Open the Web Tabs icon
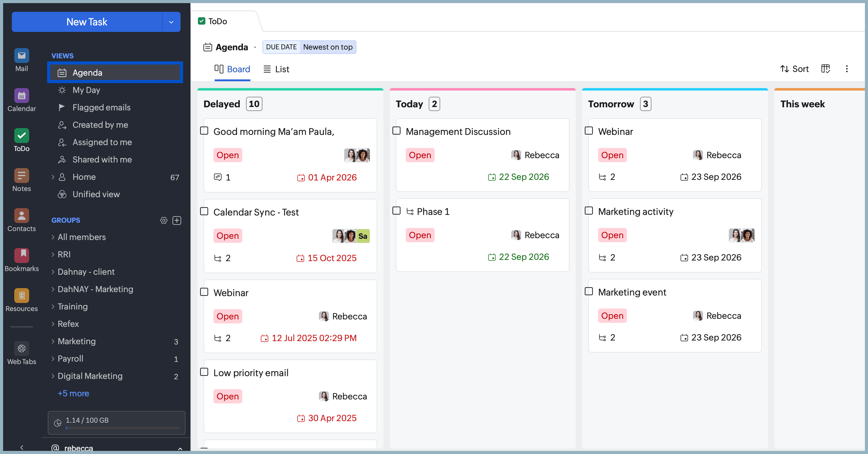Screen dimensions: 868x454 pyautogui.click(x=22, y=349)
